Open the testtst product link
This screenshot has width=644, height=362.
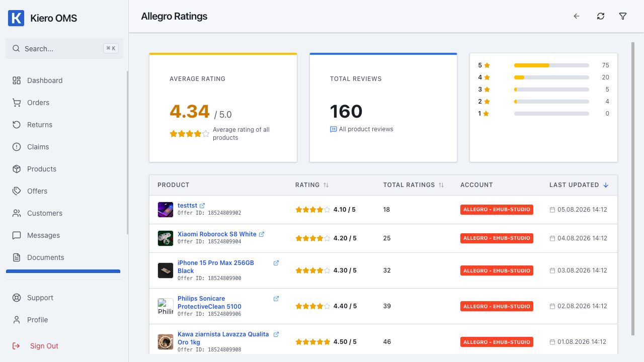[x=187, y=206]
